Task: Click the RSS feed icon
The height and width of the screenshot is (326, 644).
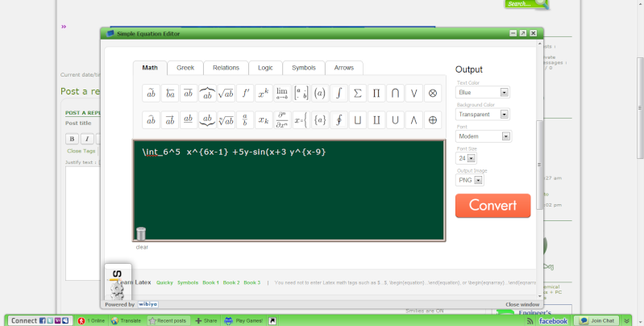Action: pyautogui.click(x=530, y=321)
